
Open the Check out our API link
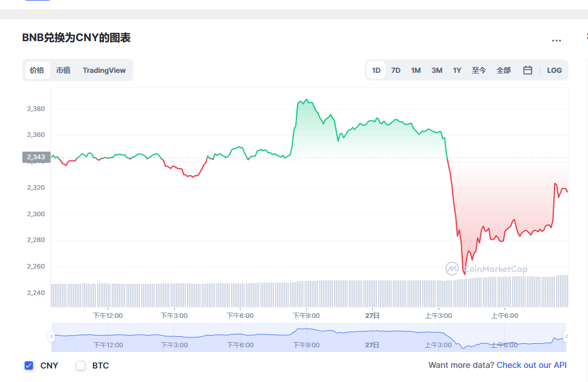[532, 365]
